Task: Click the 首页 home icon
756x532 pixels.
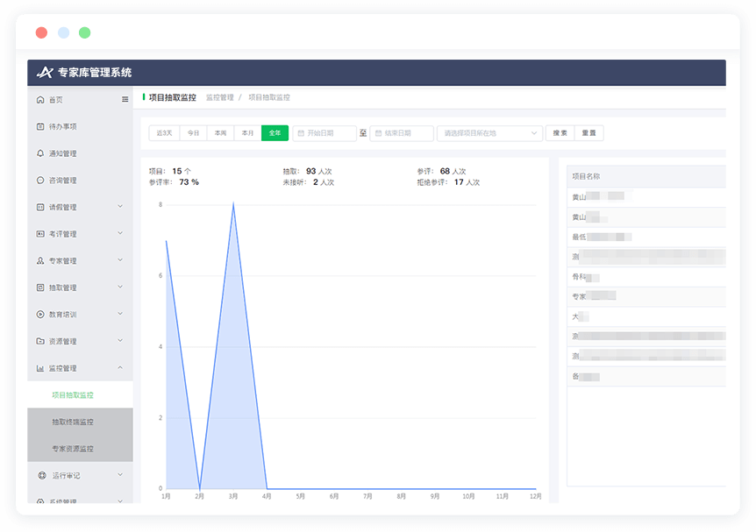Action: tap(40, 100)
